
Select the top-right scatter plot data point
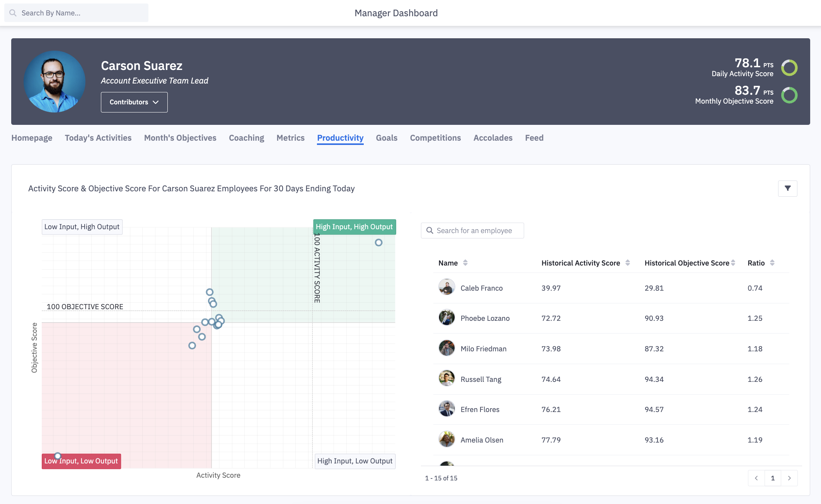[378, 243]
